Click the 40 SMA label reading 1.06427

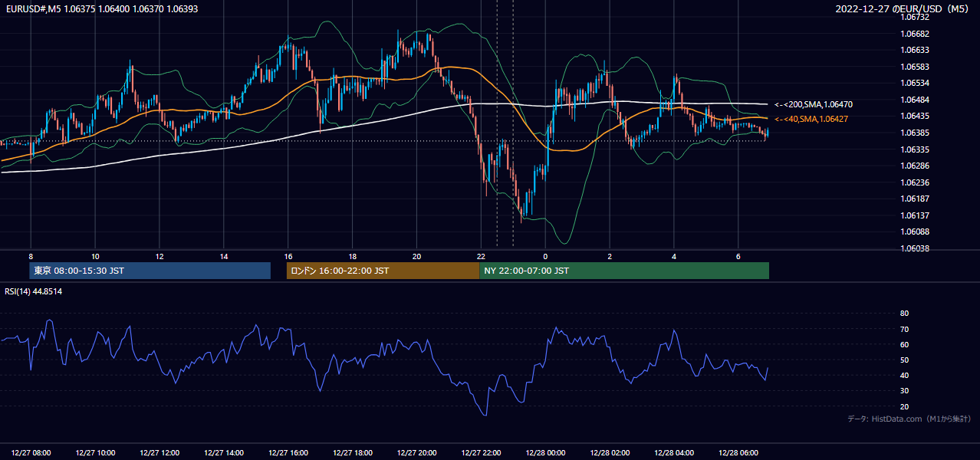click(x=811, y=120)
